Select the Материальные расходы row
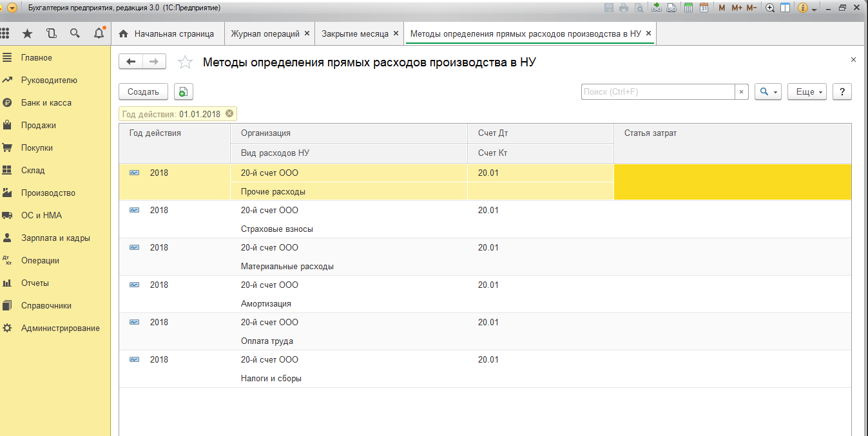Image resolution: width=868 pixels, height=436 pixels. click(x=485, y=257)
